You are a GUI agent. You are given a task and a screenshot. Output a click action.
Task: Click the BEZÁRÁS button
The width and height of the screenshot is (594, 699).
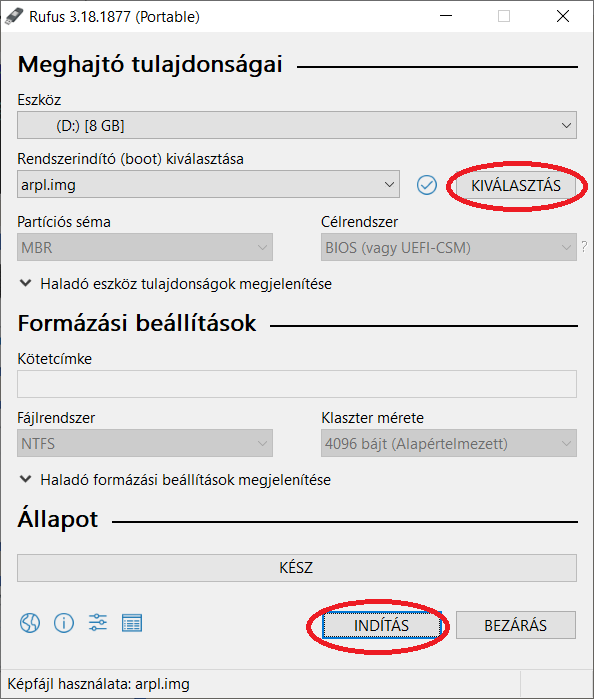[516, 625]
